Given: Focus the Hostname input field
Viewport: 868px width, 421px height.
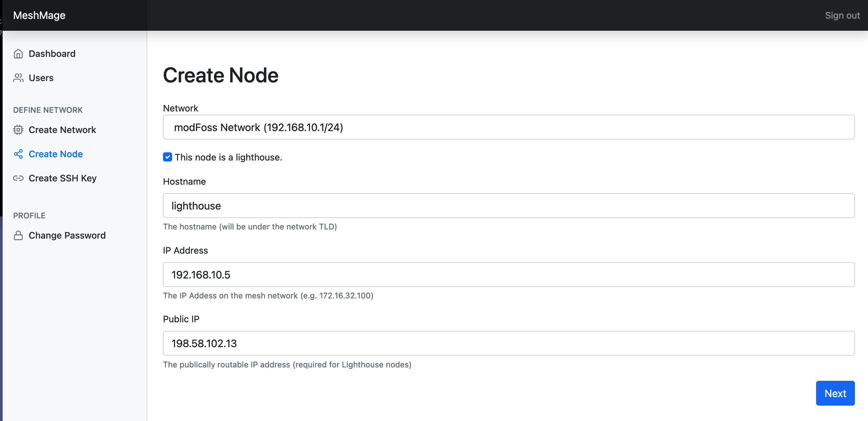Looking at the screenshot, I should (x=508, y=206).
